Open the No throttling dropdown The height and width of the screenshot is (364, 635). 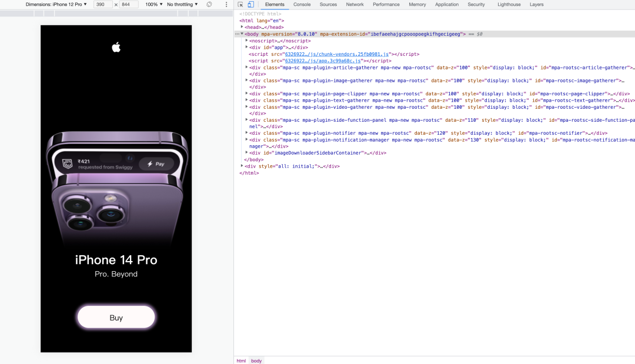point(182,5)
